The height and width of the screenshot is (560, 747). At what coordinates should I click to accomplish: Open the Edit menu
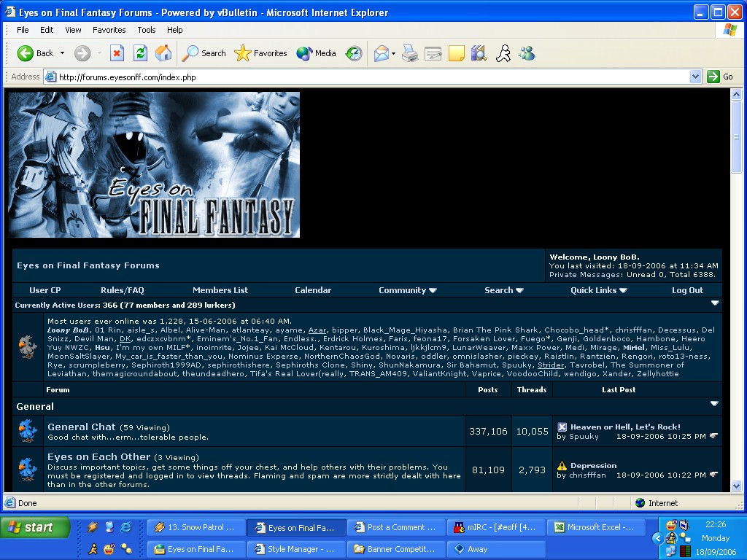(47, 29)
